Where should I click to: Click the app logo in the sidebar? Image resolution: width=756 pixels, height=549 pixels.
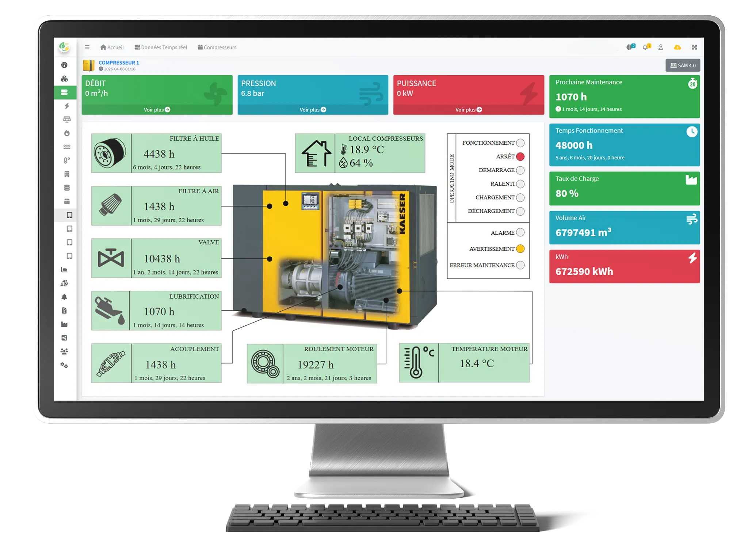click(x=65, y=47)
